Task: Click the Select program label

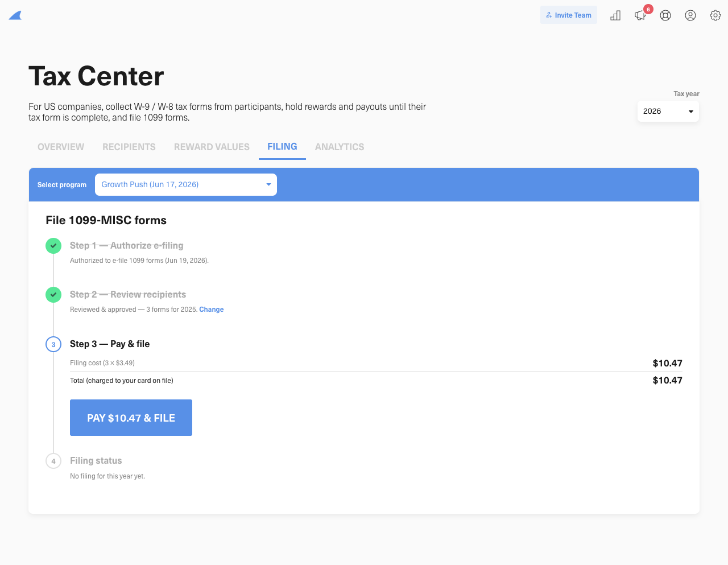Action: [62, 185]
